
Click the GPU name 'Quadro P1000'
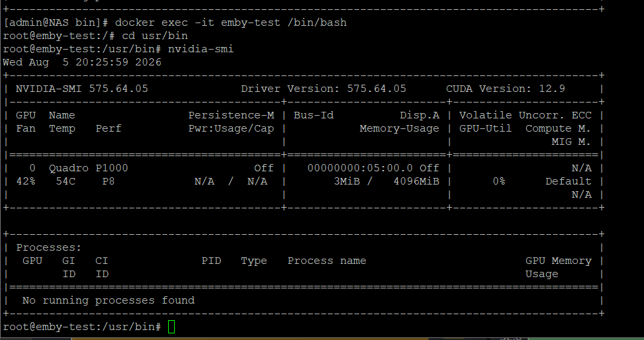(x=88, y=168)
